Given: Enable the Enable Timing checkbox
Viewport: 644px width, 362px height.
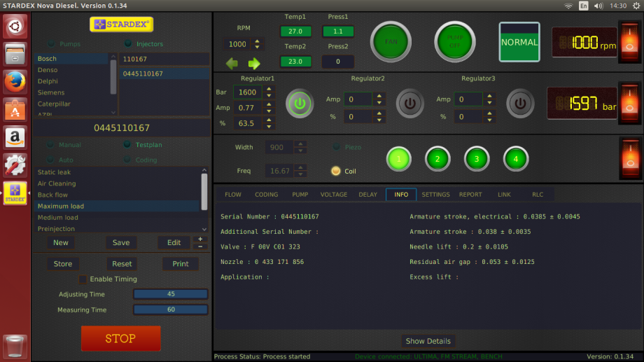Looking at the screenshot, I should coord(83,279).
